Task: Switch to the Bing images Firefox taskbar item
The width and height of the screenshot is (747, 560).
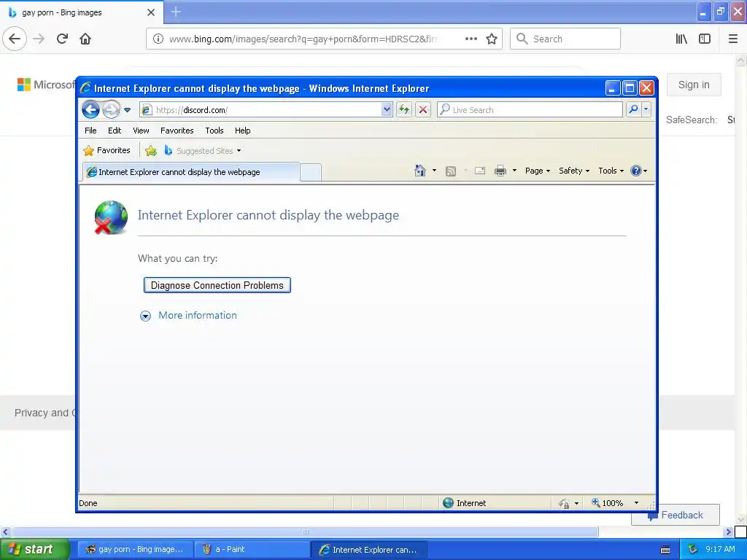Action: pyautogui.click(x=135, y=549)
